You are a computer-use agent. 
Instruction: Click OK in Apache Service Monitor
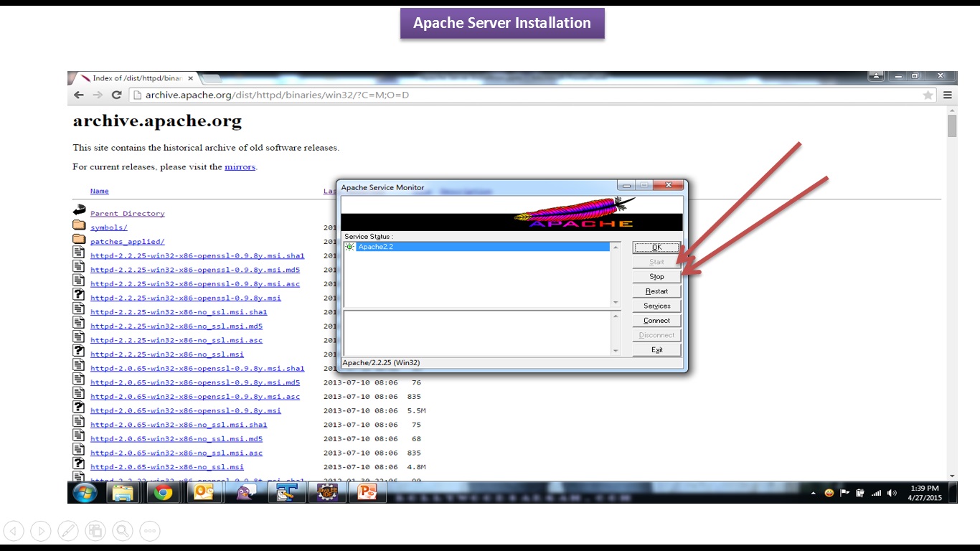pos(656,248)
